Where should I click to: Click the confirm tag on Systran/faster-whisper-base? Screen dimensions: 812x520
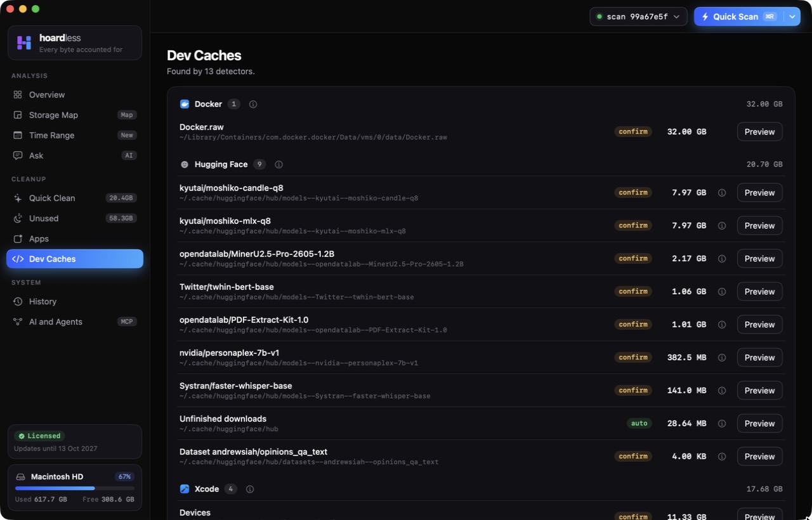(633, 391)
